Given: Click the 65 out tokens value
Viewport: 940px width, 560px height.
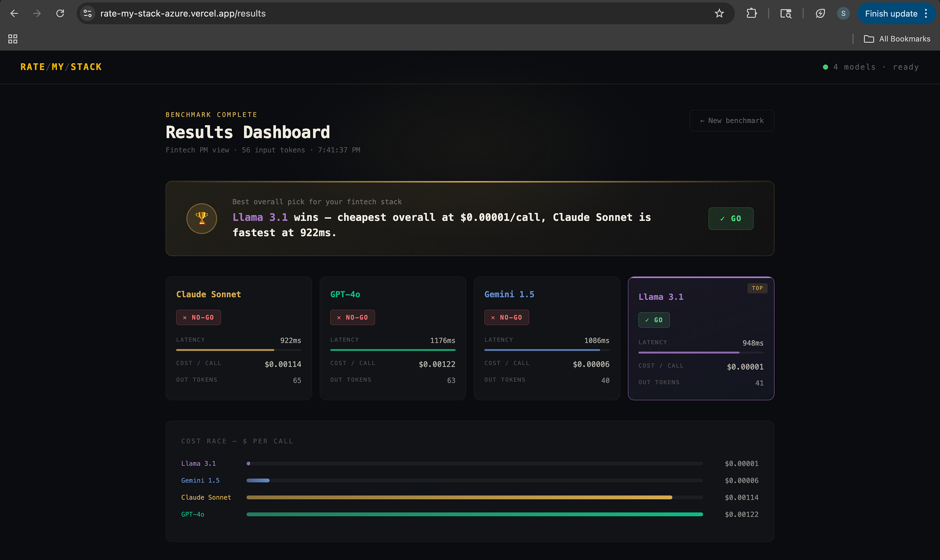Looking at the screenshot, I should [x=297, y=380].
